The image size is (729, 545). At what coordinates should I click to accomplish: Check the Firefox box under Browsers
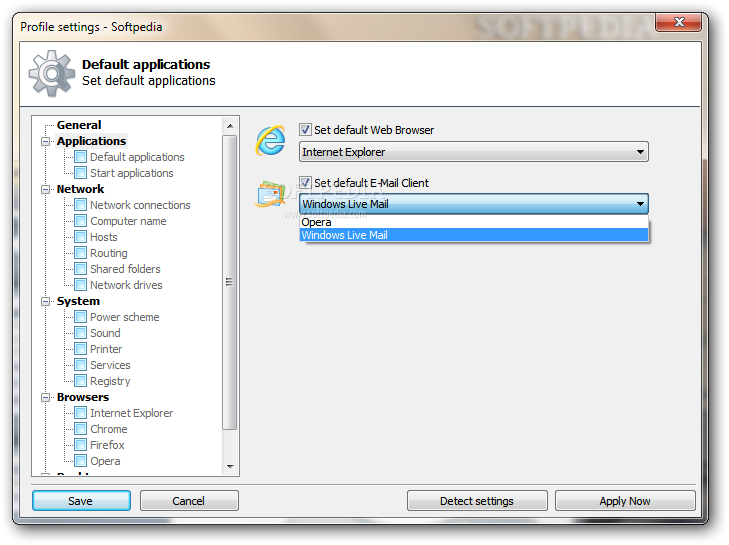80,445
